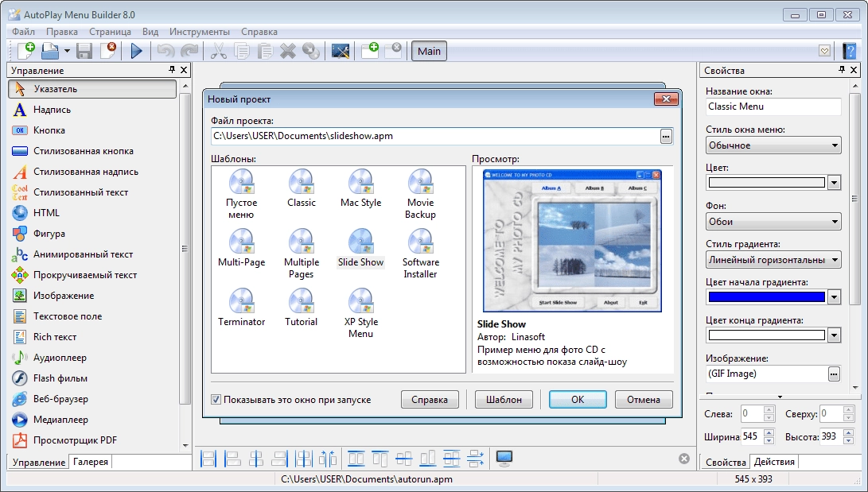Open Цвет конца градиента dropdown arrow

(835, 335)
